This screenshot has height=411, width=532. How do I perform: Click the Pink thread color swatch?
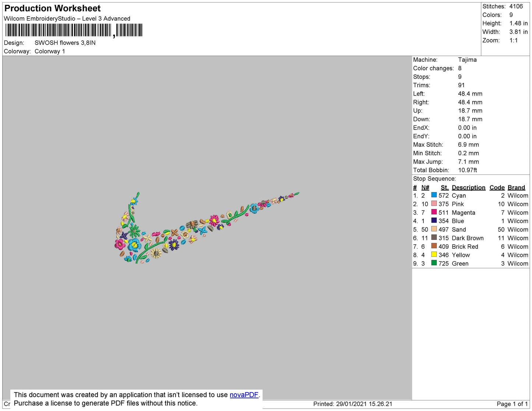pyautogui.click(x=434, y=203)
